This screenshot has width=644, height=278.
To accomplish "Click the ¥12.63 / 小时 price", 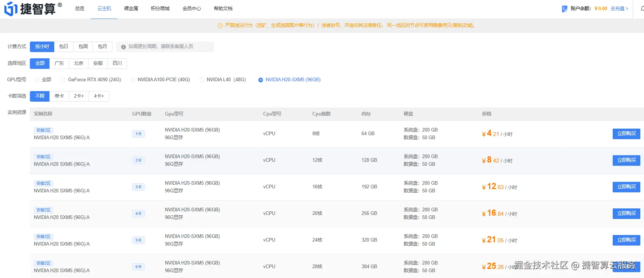I will click(499, 187).
